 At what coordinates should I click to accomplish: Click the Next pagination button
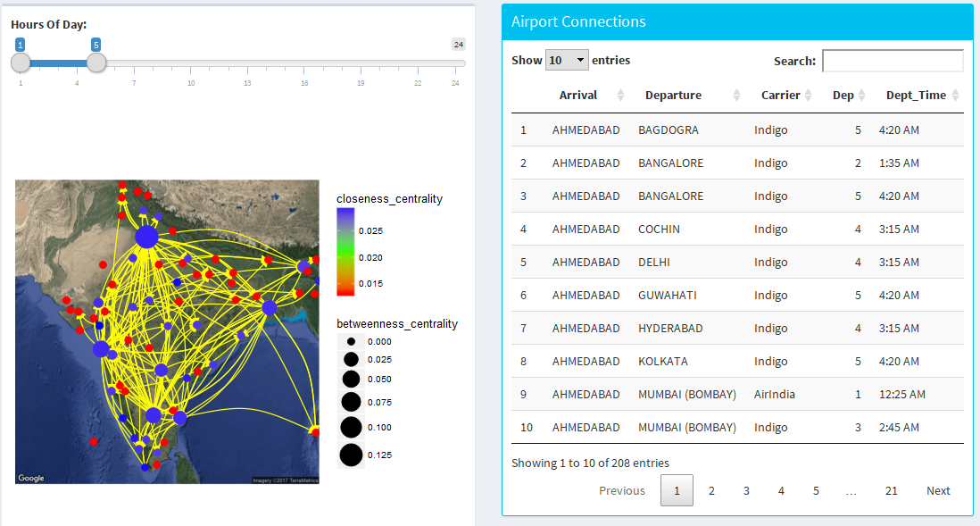(x=938, y=490)
